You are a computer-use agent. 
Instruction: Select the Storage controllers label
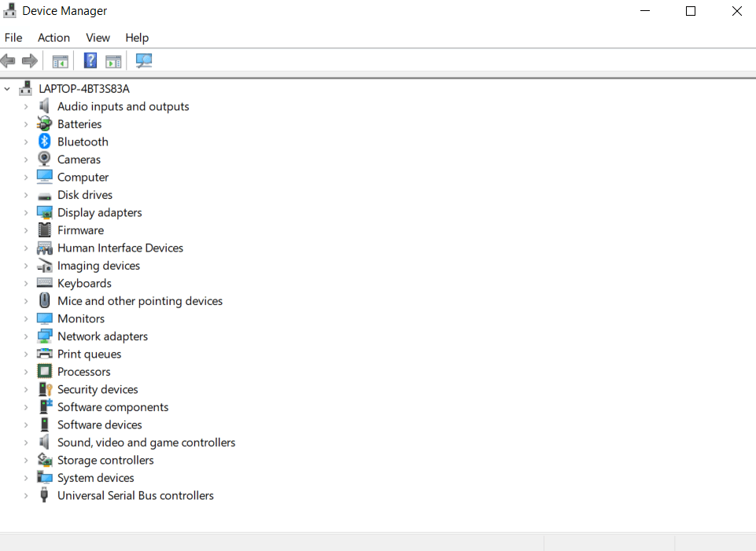(x=105, y=460)
